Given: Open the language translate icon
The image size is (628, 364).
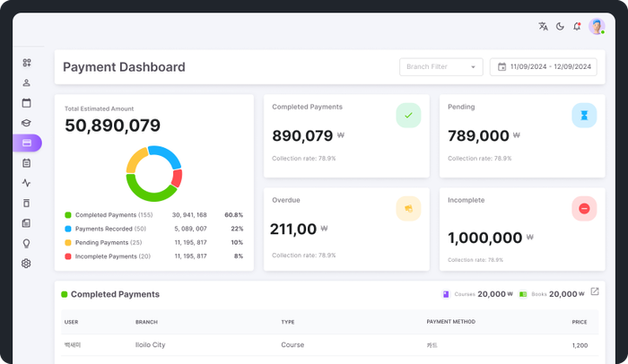Looking at the screenshot, I should point(543,27).
